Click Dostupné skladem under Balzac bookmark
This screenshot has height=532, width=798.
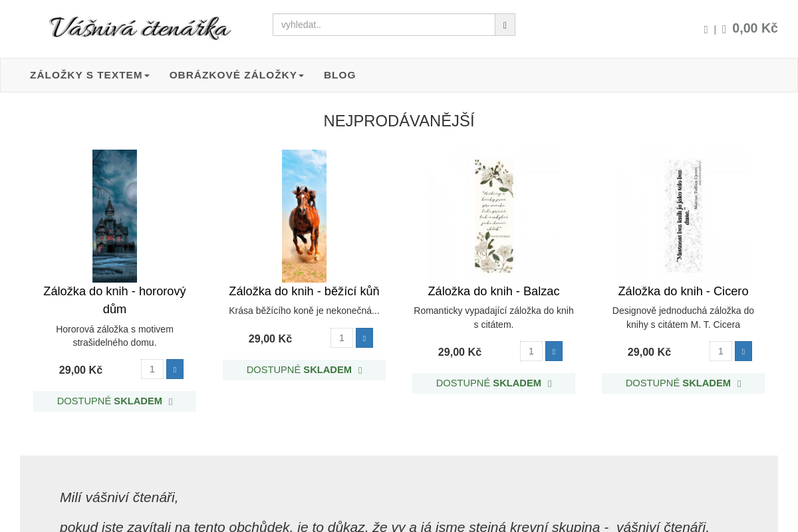click(x=493, y=383)
